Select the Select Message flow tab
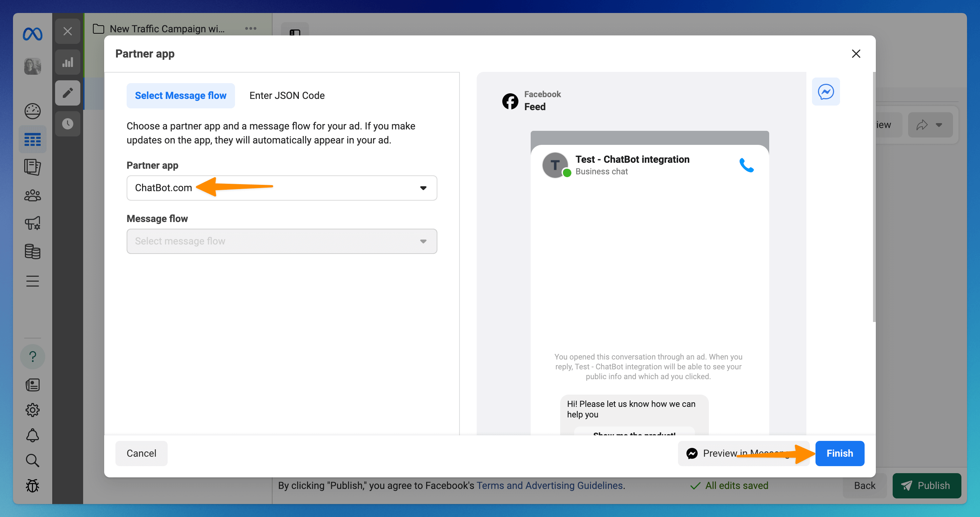Image resolution: width=980 pixels, height=517 pixels. pos(180,95)
